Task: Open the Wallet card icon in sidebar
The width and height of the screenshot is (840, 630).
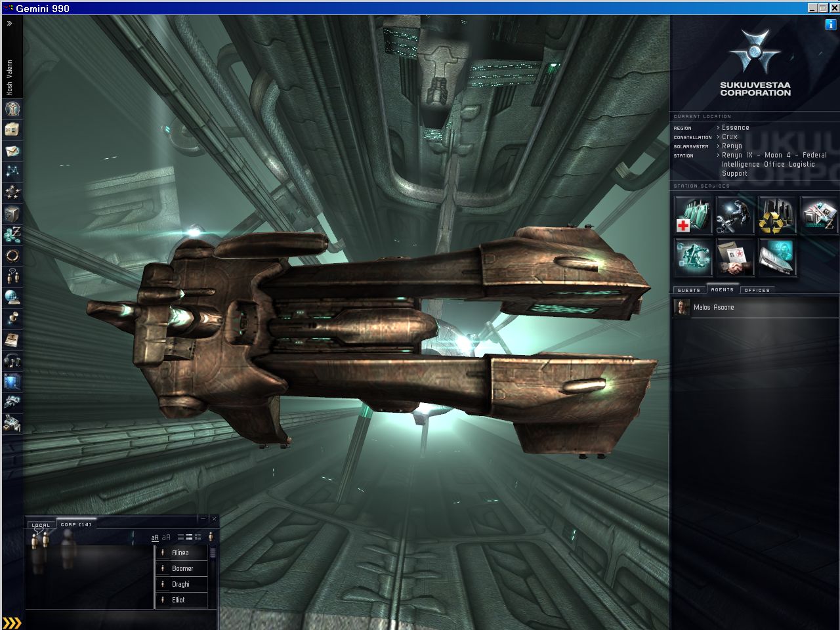Action: click(12, 129)
